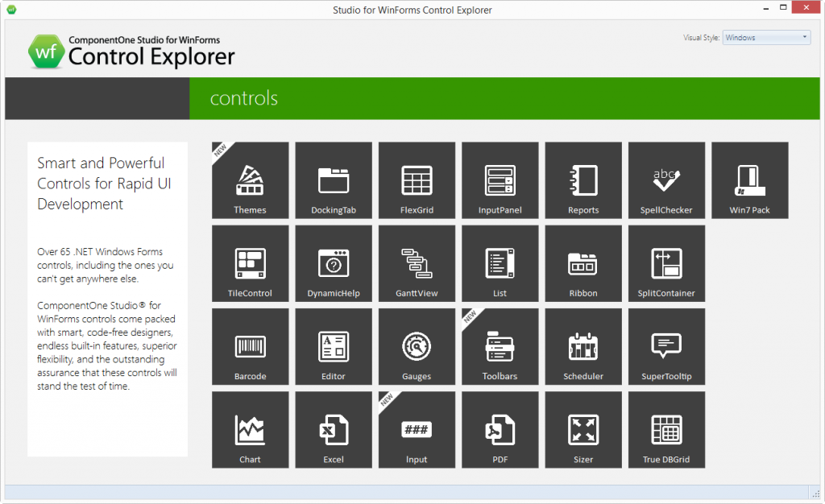Image resolution: width=825 pixels, height=504 pixels.
Task: Click 'Smart and Powerful Controls' heading
Action: pos(104,184)
